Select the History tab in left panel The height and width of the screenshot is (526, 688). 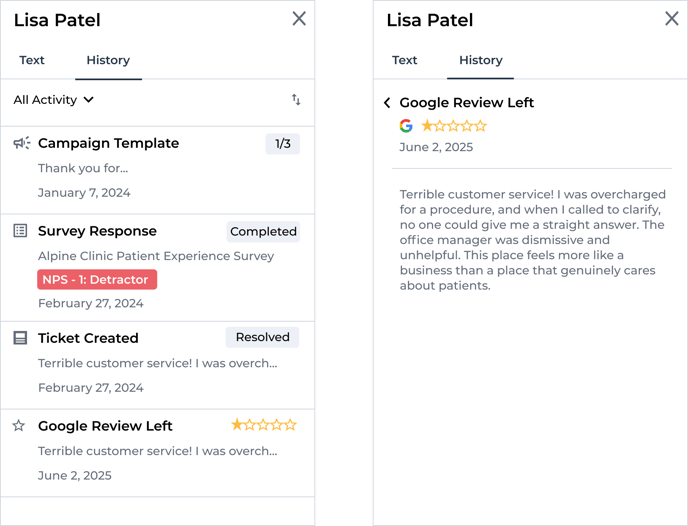108,60
